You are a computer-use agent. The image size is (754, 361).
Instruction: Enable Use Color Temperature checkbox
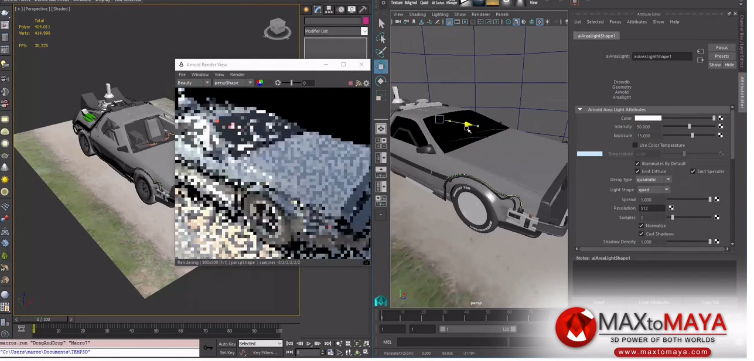pyautogui.click(x=635, y=145)
